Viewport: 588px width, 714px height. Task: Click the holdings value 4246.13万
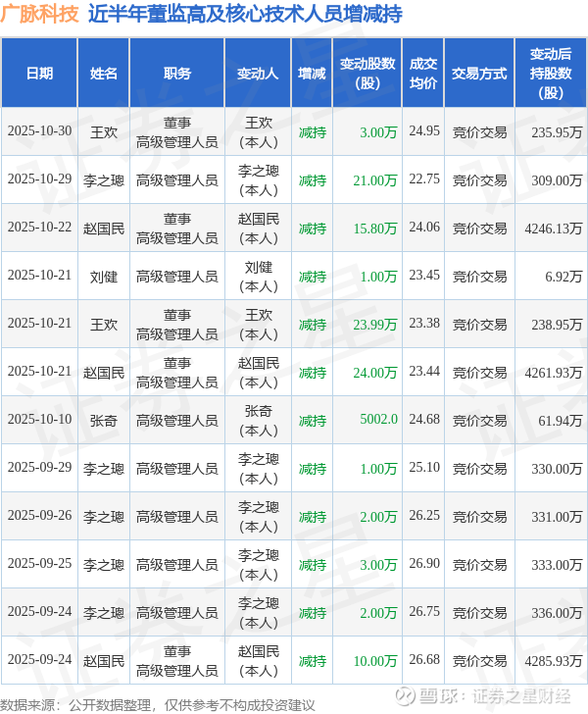point(554,229)
